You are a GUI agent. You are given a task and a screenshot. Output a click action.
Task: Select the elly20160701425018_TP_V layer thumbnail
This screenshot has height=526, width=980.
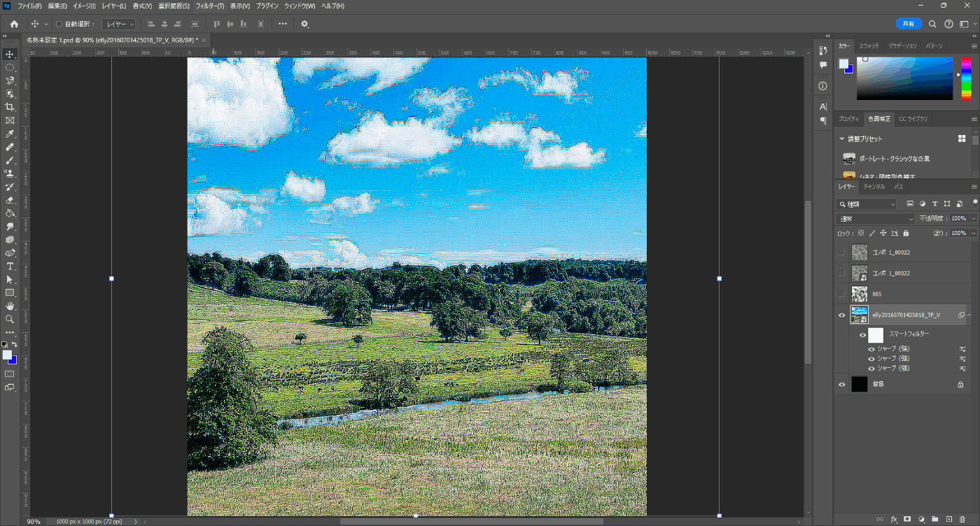click(859, 315)
